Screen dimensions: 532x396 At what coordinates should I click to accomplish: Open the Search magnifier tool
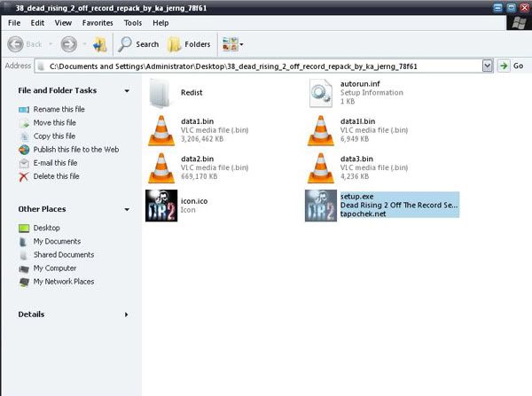click(125, 44)
